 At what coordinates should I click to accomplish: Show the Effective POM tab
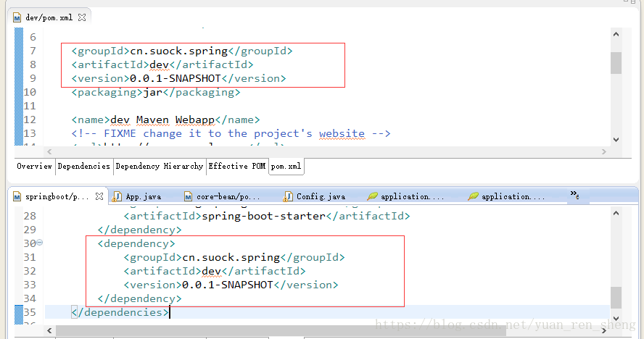237,166
